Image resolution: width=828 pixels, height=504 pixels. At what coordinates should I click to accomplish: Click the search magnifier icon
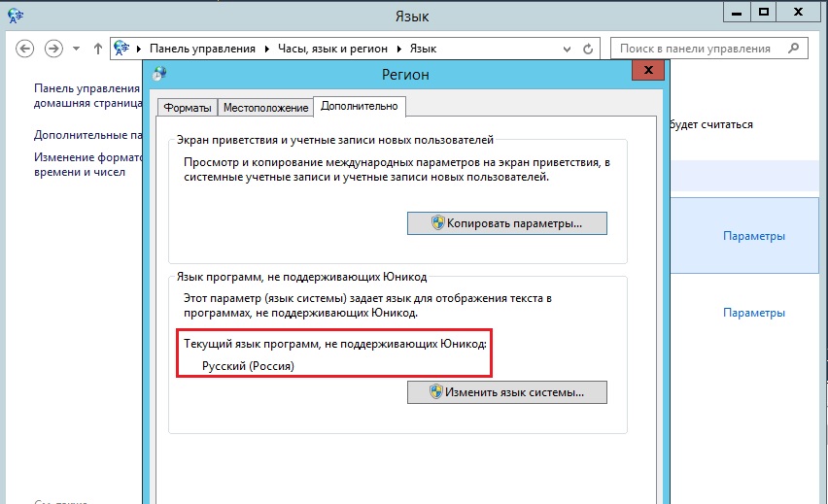tap(793, 48)
